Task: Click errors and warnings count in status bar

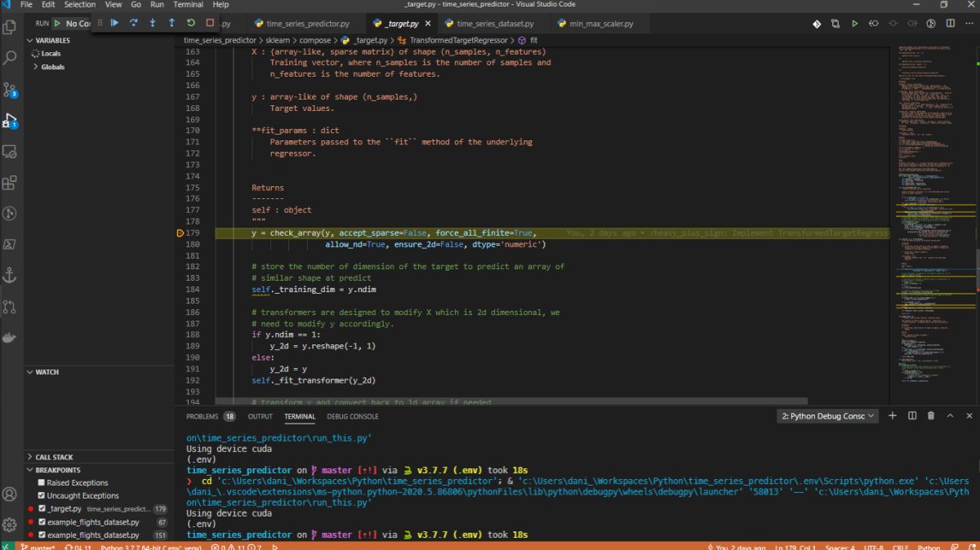Action: coord(236,547)
